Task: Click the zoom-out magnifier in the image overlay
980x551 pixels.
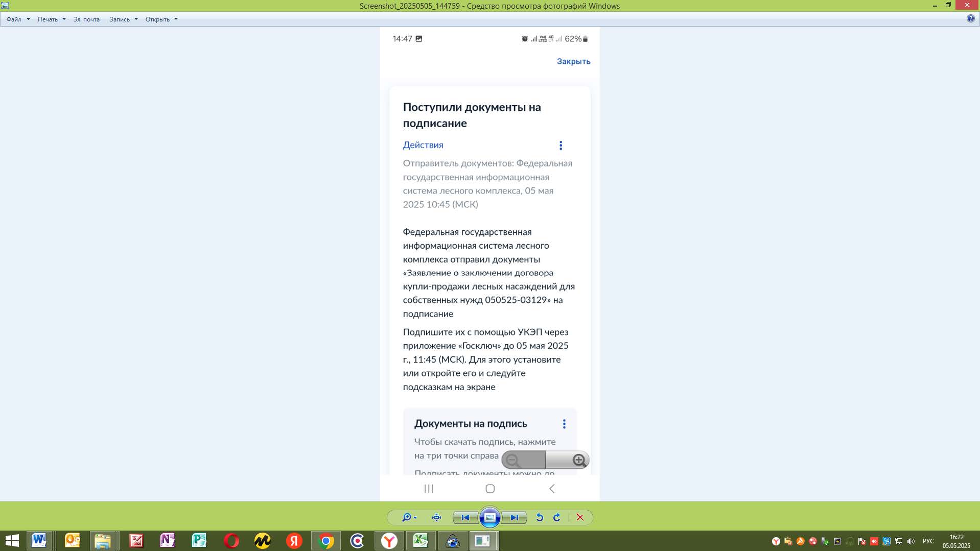Action: pyautogui.click(x=512, y=461)
